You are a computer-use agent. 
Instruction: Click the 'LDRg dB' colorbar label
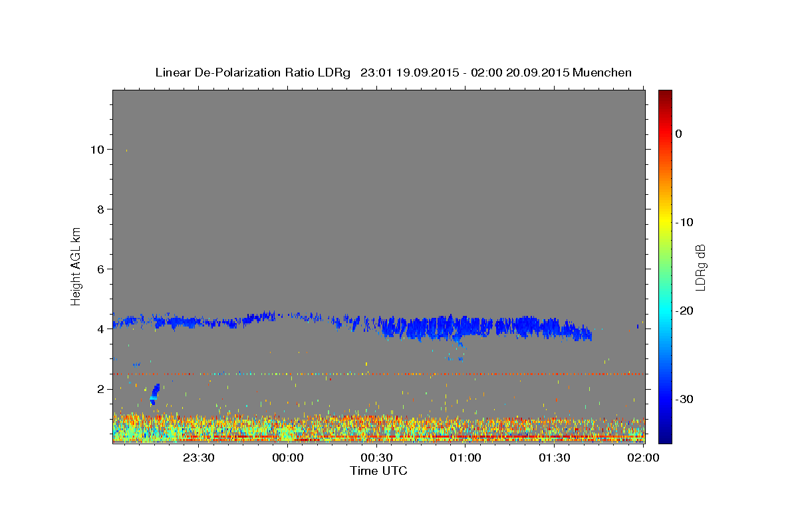coord(700,267)
